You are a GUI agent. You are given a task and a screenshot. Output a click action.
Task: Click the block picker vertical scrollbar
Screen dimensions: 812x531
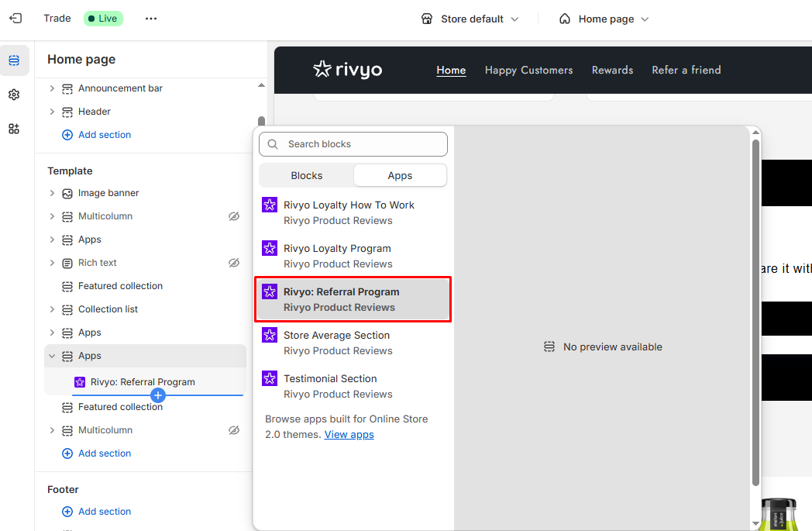point(755,312)
